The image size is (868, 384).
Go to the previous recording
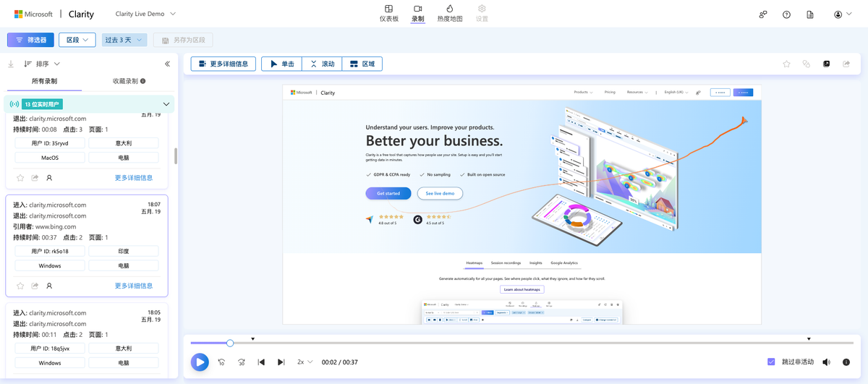[261, 362]
